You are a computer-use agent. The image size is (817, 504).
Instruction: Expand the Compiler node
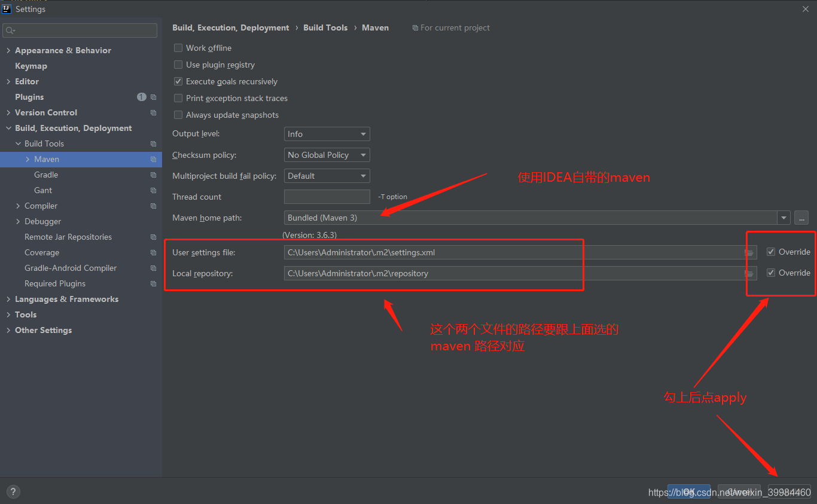pos(18,206)
